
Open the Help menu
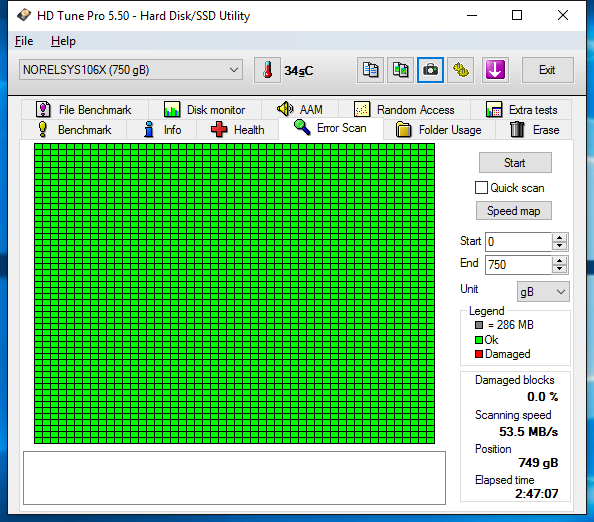click(x=63, y=41)
